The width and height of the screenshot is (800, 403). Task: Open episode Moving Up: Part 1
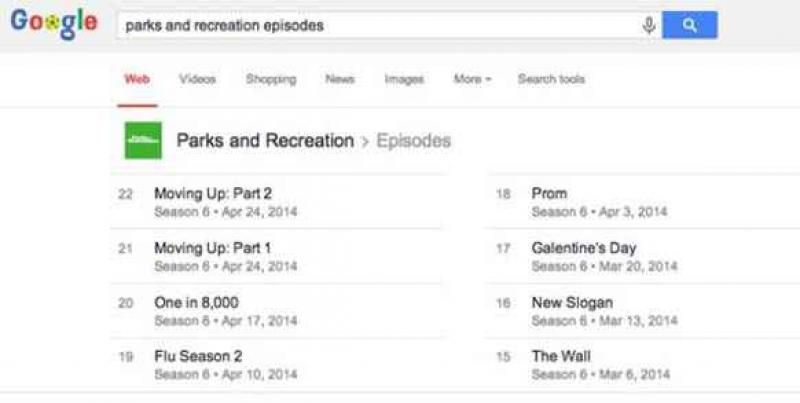tap(212, 248)
